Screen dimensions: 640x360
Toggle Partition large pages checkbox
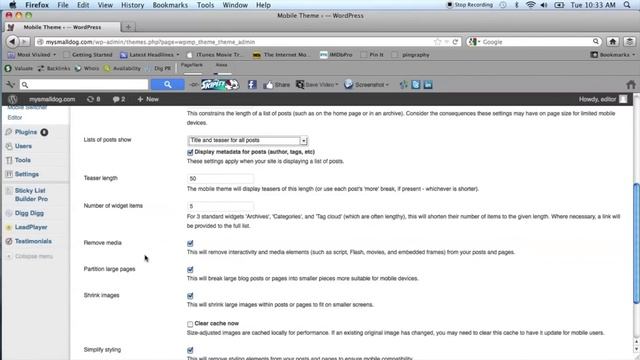190,270
